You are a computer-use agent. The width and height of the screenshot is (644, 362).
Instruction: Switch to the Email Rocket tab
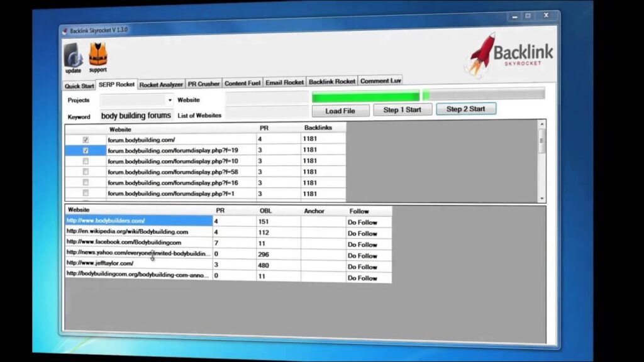[285, 82]
